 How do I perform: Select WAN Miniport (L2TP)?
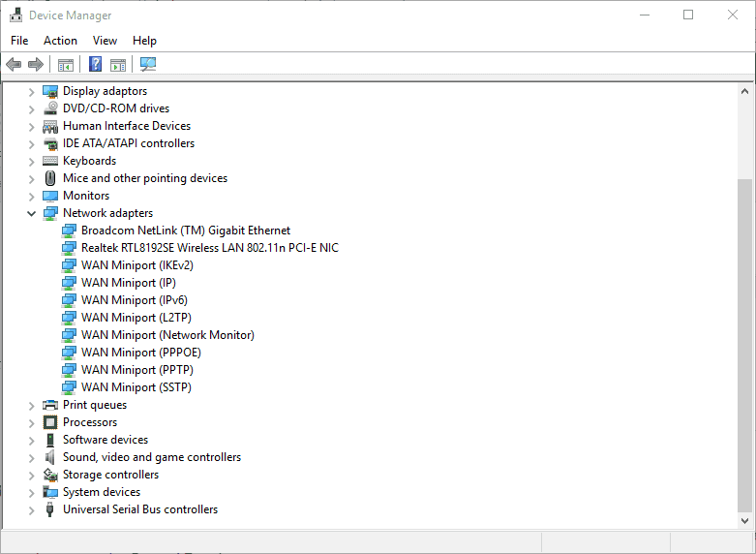click(x=136, y=318)
